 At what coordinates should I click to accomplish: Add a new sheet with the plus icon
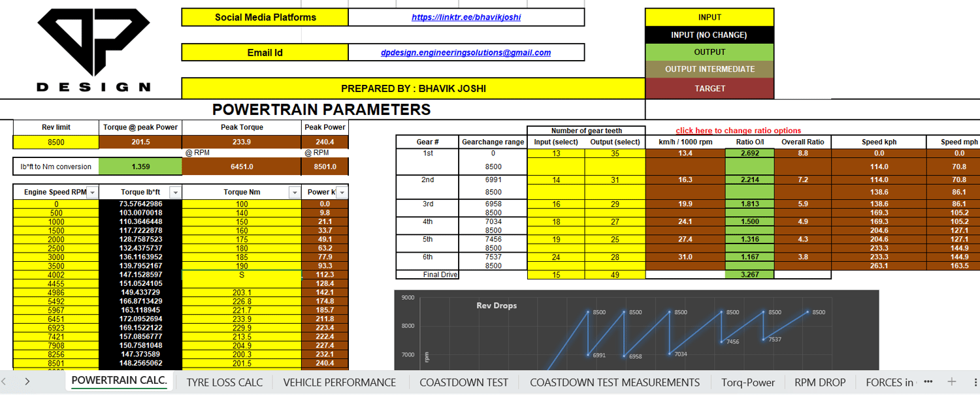coord(952,382)
